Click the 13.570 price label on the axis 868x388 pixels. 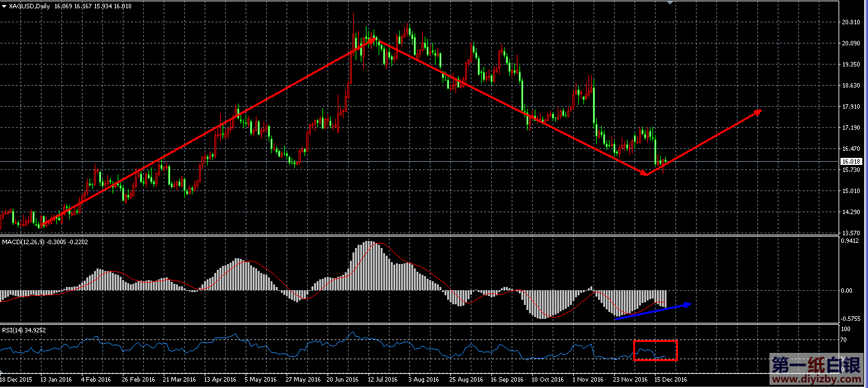[x=850, y=233]
